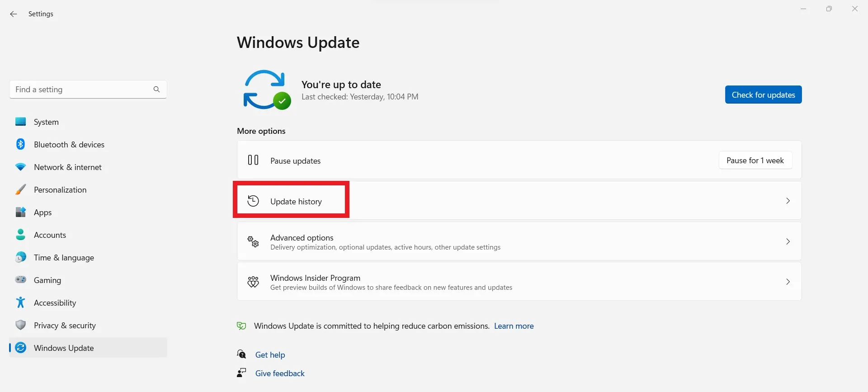868x392 pixels.
Task: Click the Update history clock icon
Action: click(x=253, y=201)
